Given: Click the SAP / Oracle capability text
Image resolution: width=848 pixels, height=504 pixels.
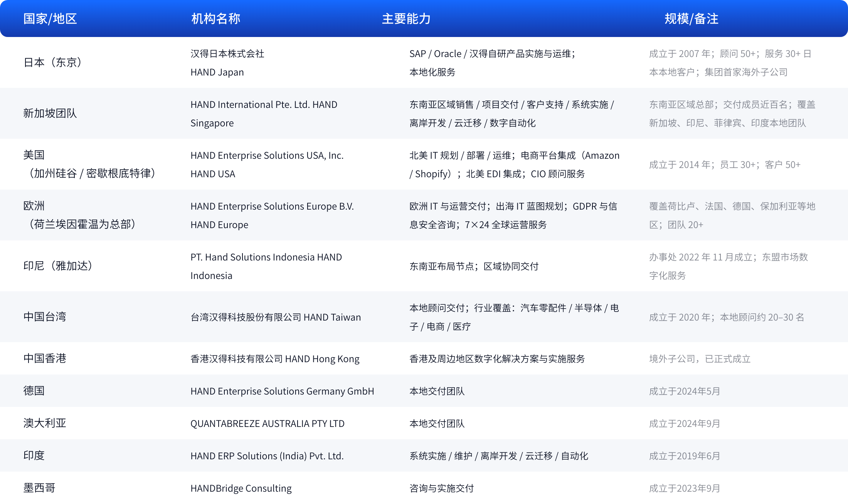Looking at the screenshot, I should point(493,63).
